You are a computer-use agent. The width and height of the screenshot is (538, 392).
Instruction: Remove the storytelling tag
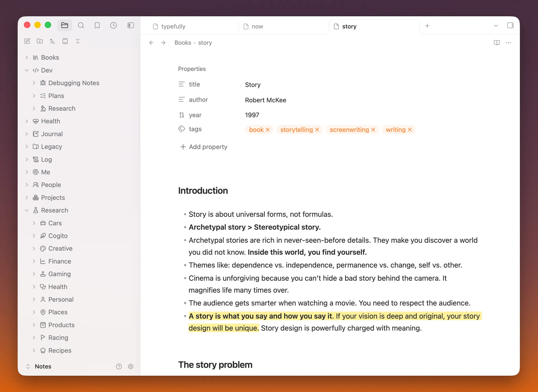coord(317,130)
